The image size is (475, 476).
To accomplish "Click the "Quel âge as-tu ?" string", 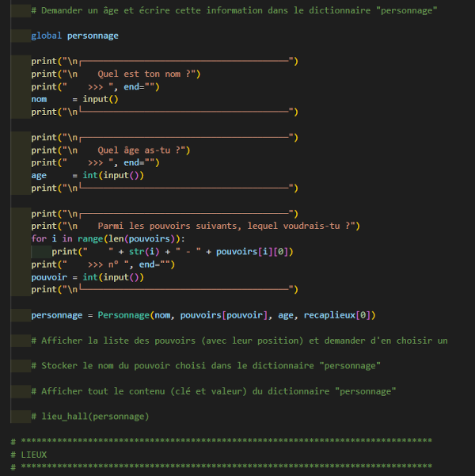I will pyautogui.click(x=142, y=150).
